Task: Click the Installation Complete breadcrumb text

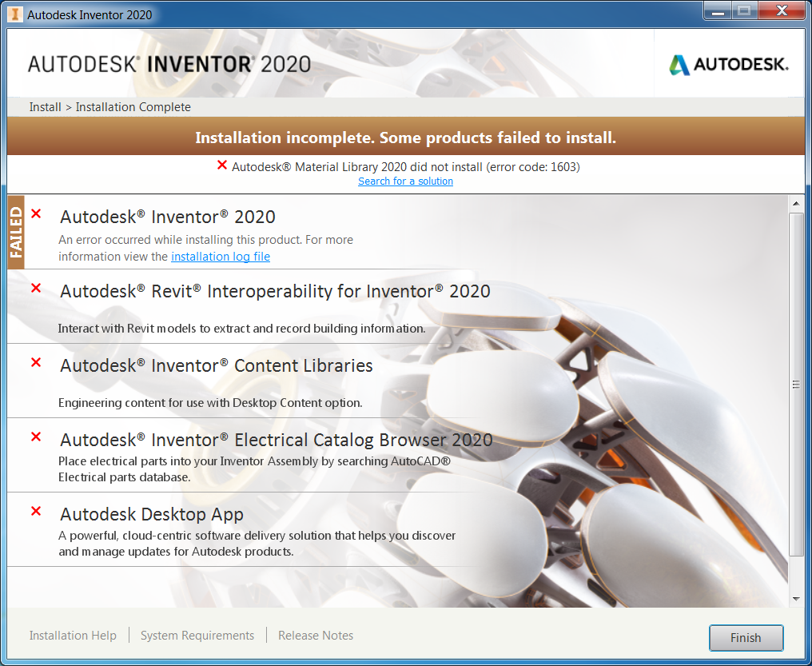Action: (133, 107)
